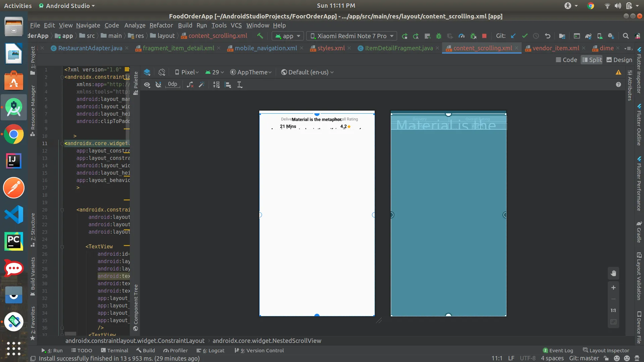Image resolution: width=644 pixels, height=362 pixels.
Task: Open the Xiaomi Redmi Note 7 Pro device dropdown
Action: 352,36
